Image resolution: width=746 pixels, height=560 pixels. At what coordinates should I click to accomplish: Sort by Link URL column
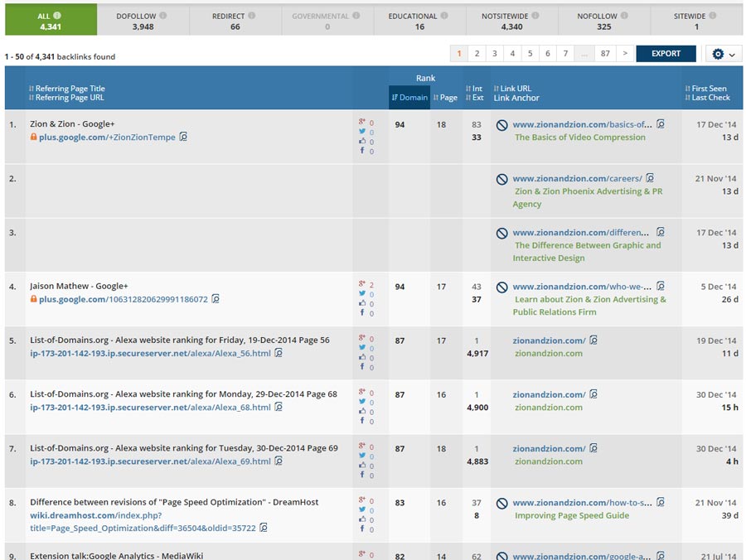pyautogui.click(x=512, y=89)
